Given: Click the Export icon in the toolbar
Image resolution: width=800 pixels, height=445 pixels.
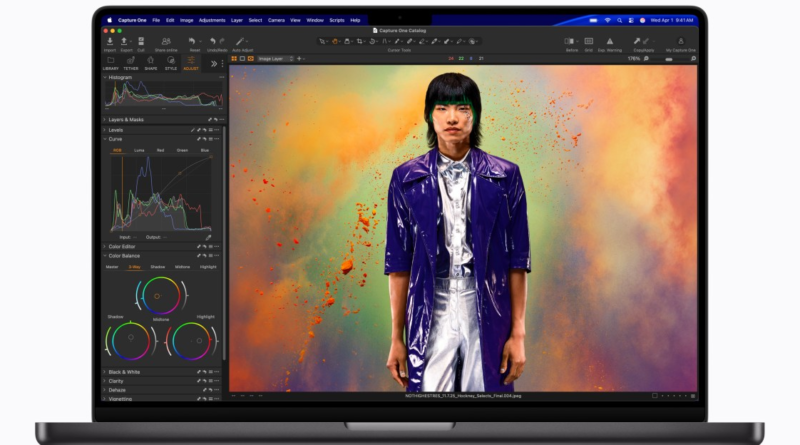Looking at the screenshot, I should point(124,41).
